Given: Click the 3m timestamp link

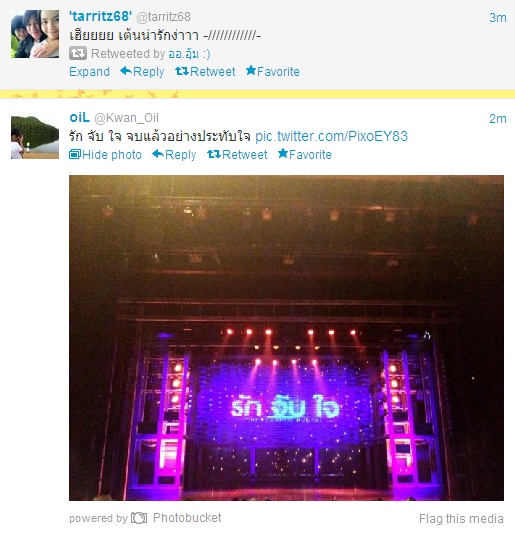Looking at the screenshot, I should coord(498,17).
